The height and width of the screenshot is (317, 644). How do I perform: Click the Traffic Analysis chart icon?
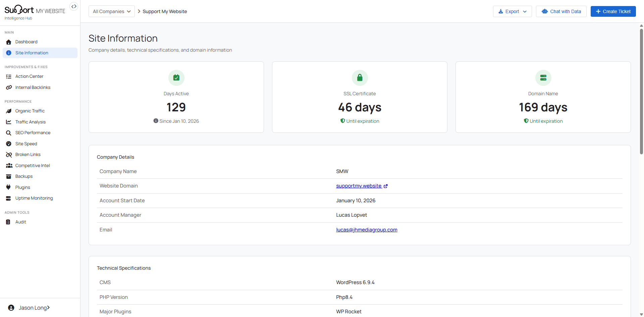(9, 122)
